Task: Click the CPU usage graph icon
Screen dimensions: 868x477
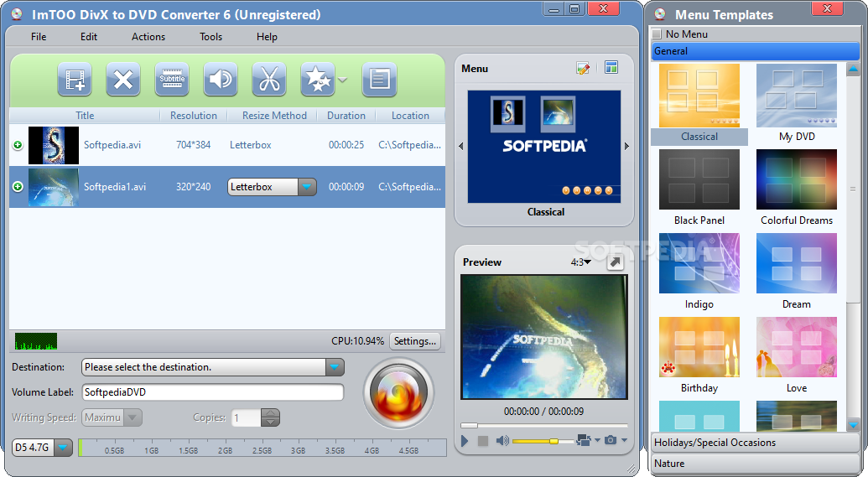Action: (36, 341)
